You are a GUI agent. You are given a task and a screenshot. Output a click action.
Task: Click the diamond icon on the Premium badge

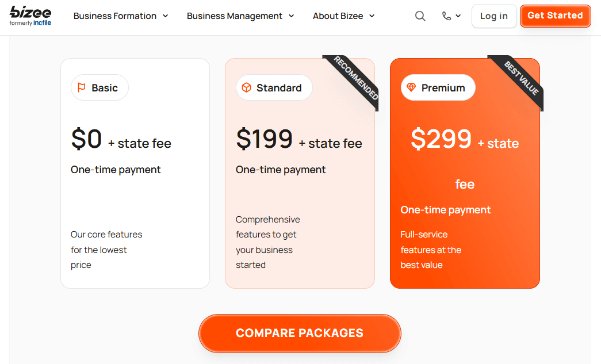tap(410, 87)
